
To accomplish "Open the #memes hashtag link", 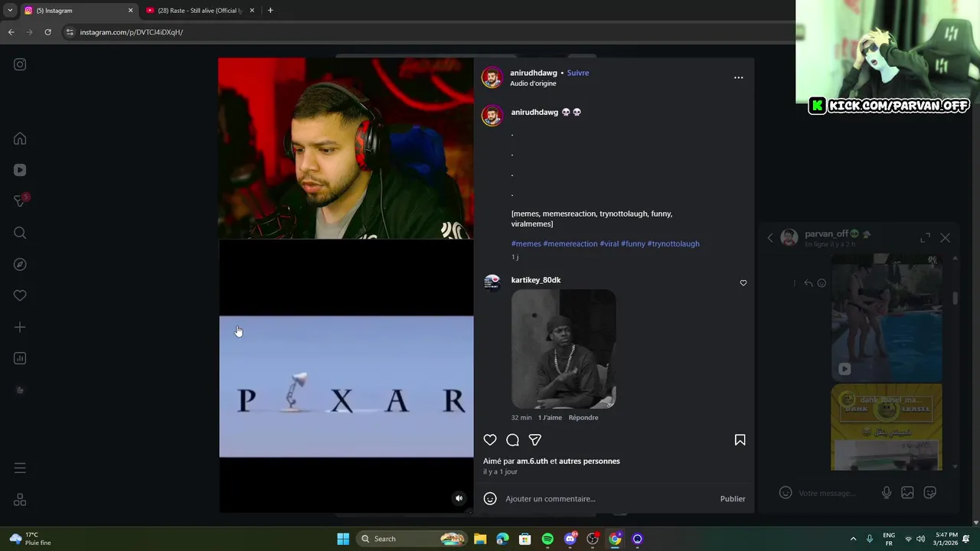I will click(526, 243).
